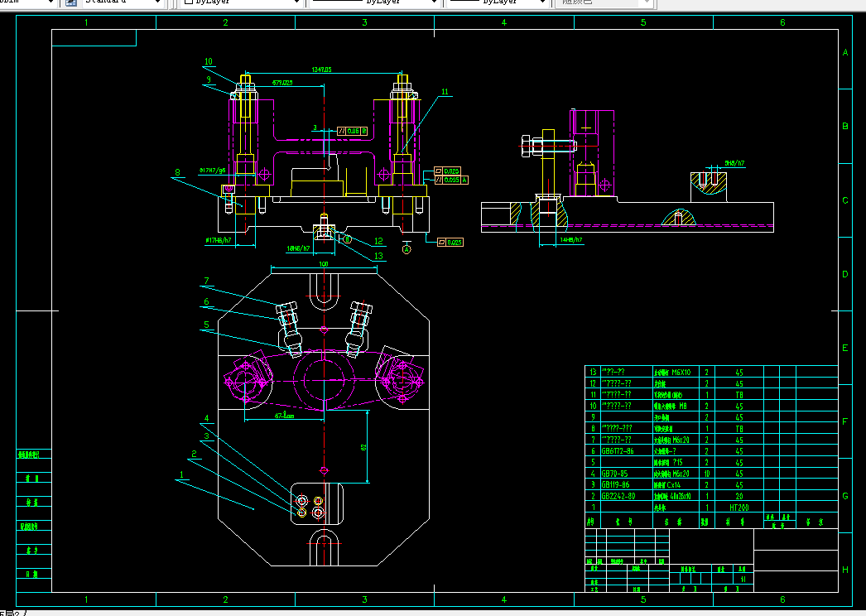Select the 100 width dimension in plan view
Viewport: 866px width, 616px height.
pos(324,264)
